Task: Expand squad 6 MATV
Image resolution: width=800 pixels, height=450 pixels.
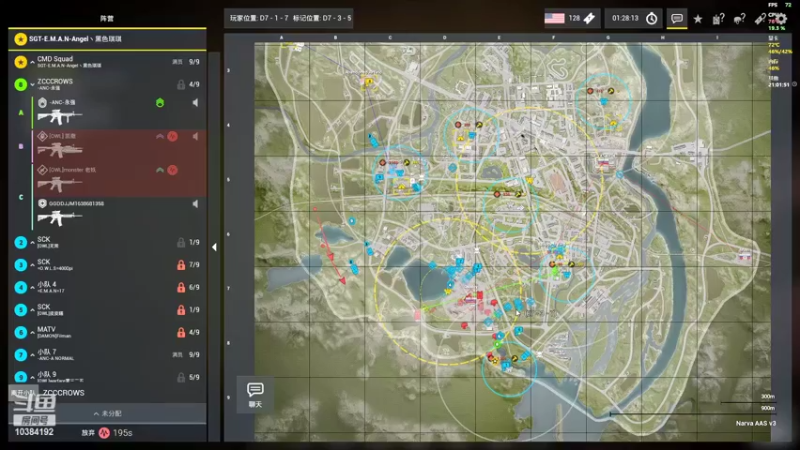Action: tap(32, 332)
